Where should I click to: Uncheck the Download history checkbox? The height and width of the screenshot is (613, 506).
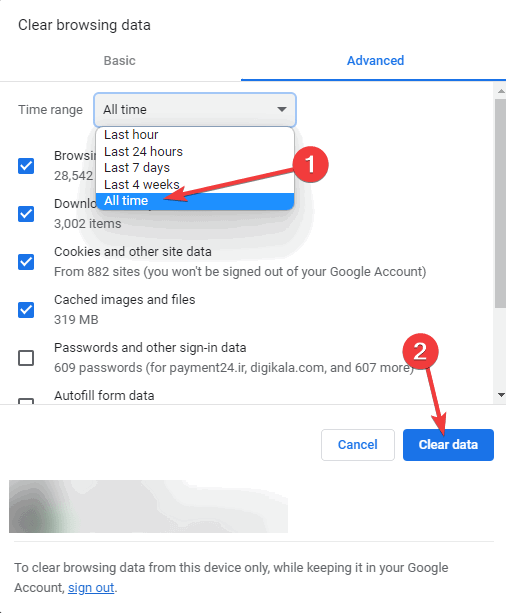(26, 214)
